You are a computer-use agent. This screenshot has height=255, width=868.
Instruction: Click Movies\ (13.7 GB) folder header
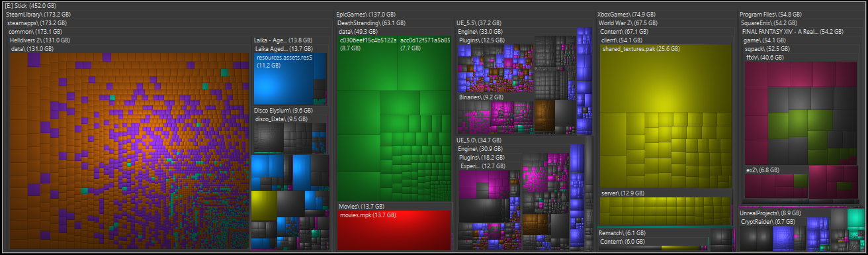tap(361, 206)
